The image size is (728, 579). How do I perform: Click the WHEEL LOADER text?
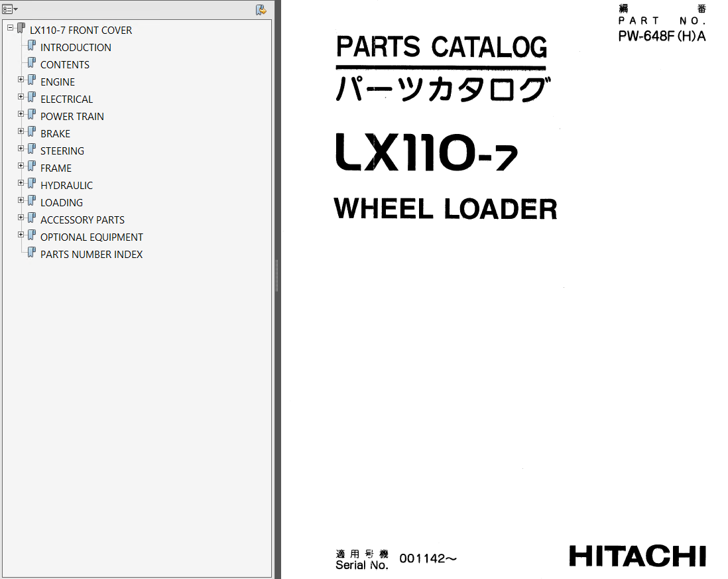[x=446, y=208]
